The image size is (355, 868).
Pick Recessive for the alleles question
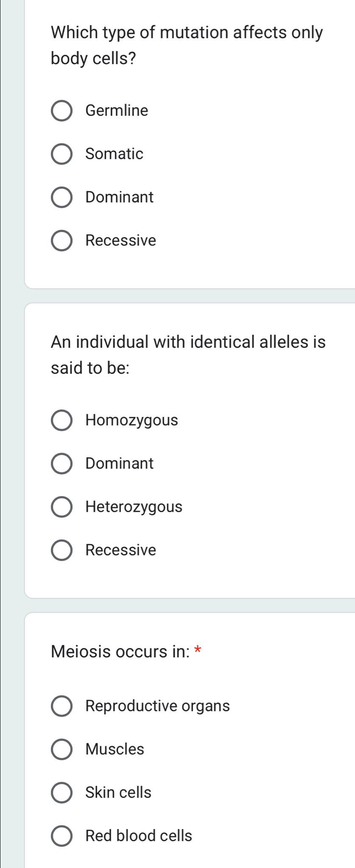coord(62,551)
